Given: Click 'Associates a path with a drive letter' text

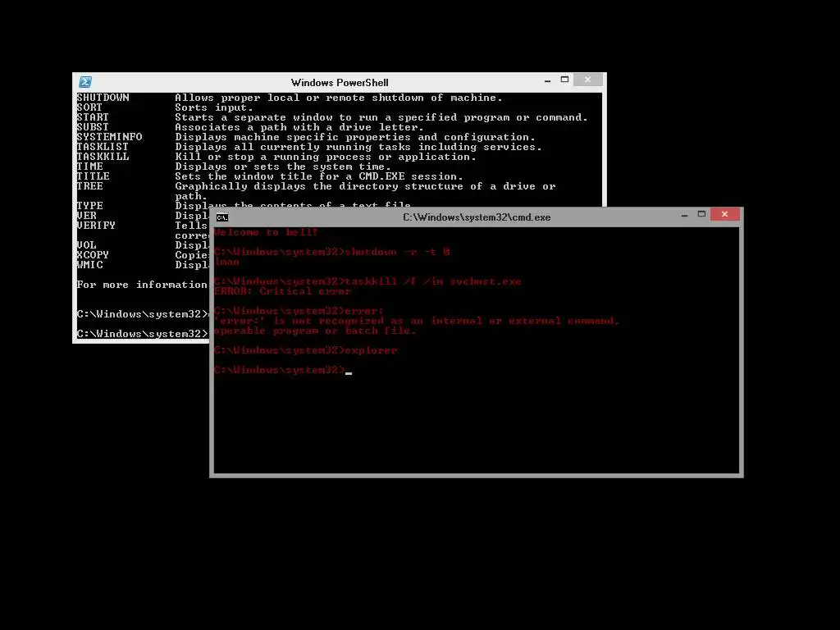Looking at the screenshot, I should [x=299, y=127].
